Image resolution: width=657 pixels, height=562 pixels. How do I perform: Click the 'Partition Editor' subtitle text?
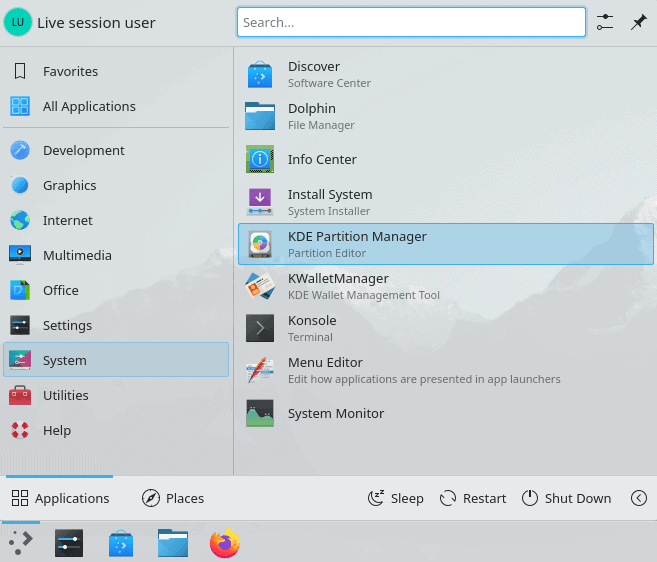[327, 253]
